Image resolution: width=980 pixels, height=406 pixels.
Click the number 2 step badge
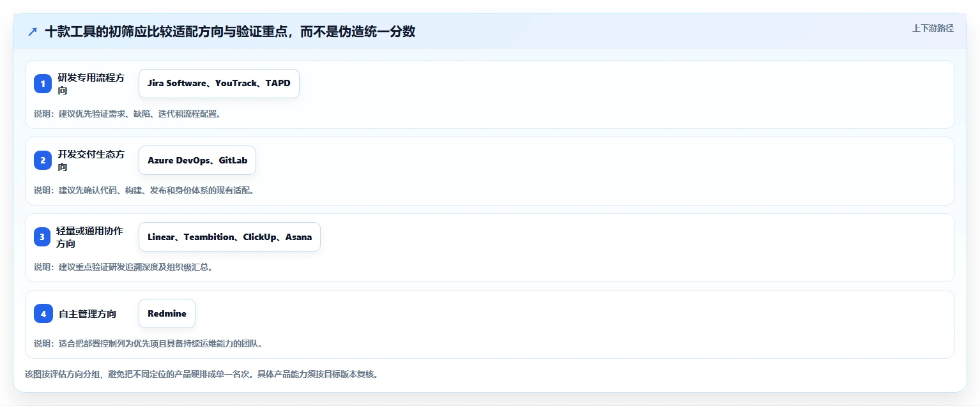point(43,160)
